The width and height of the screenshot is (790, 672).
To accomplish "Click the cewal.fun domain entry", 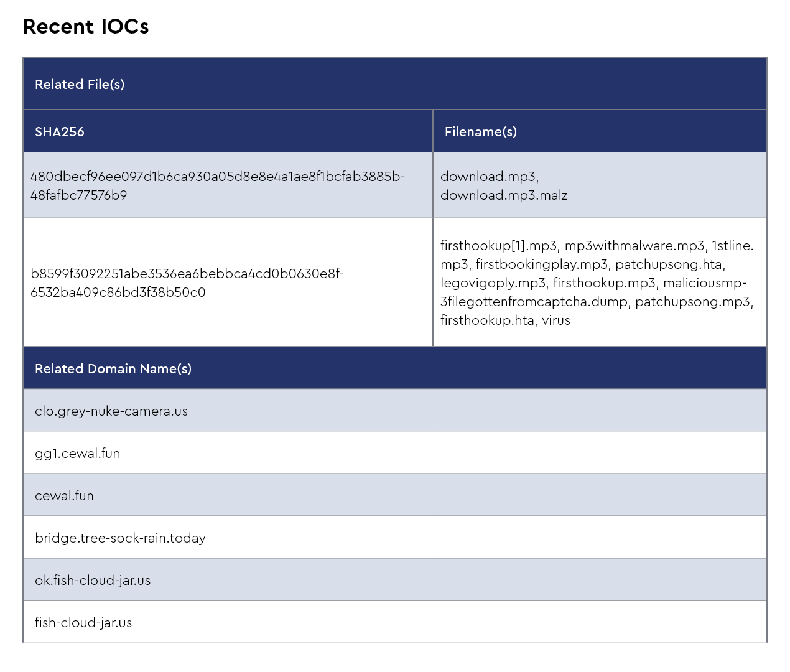I will click(64, 496).
